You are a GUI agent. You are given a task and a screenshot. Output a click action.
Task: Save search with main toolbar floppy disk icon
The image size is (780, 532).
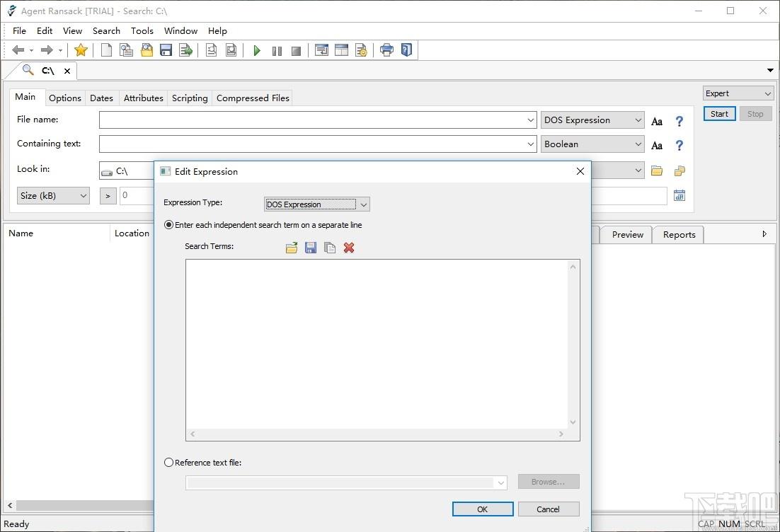pos(166,50)
